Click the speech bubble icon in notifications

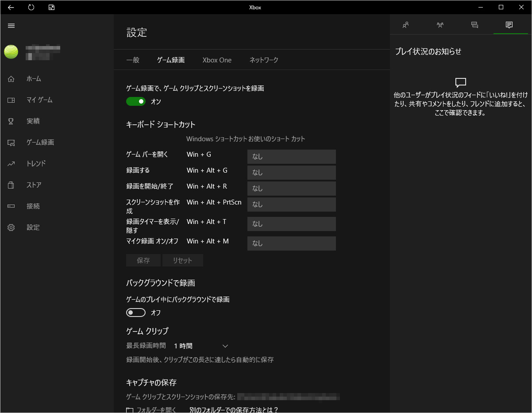point(461,82)
